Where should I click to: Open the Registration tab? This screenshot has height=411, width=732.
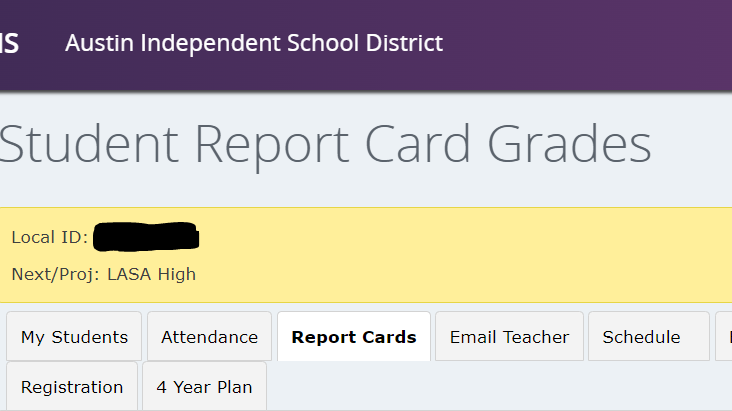[71, 387]
